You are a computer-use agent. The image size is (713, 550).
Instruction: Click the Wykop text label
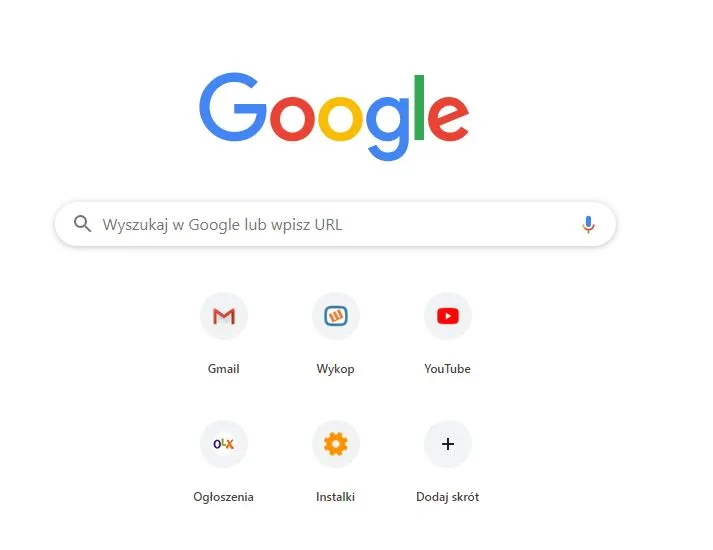(336, 369)
